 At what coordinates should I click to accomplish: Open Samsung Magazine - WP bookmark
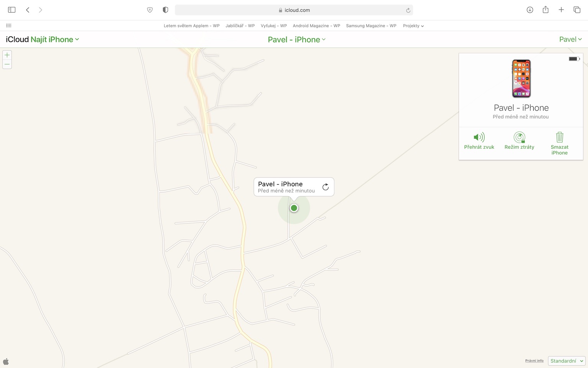(x=371, y=26)
